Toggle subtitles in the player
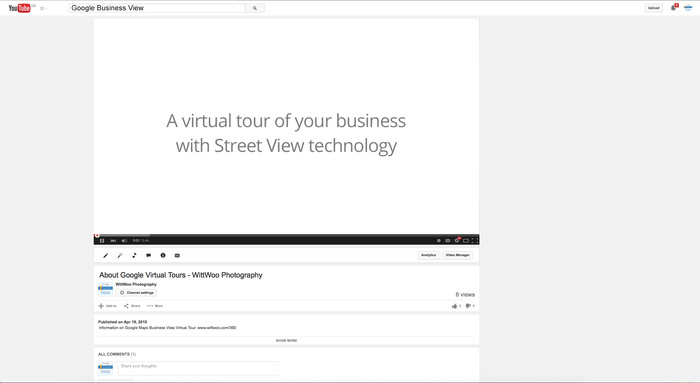 (x=447, y=241)
